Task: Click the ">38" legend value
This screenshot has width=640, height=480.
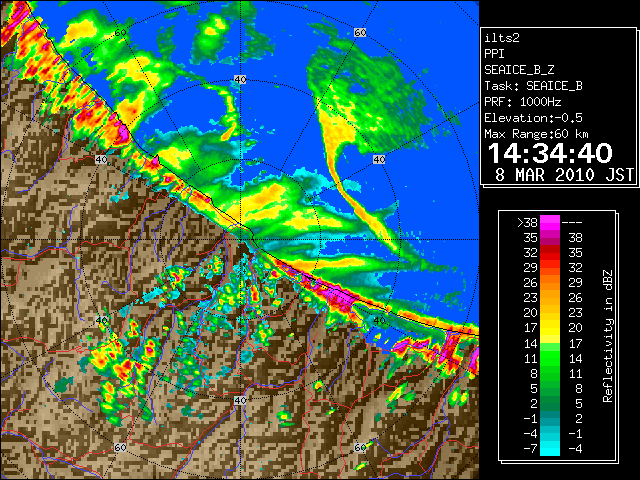Action: (527, 223)
